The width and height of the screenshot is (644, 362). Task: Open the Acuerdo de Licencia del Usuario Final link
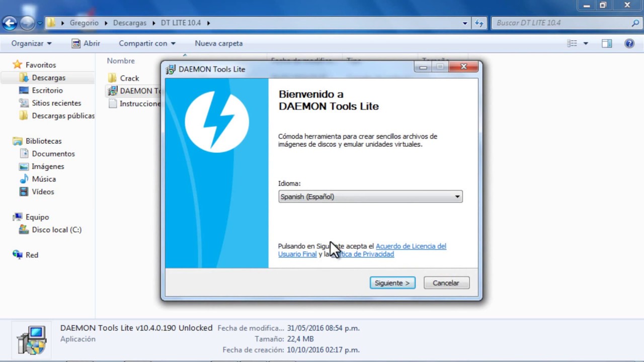pyautogui.click(x=411, y=246)
